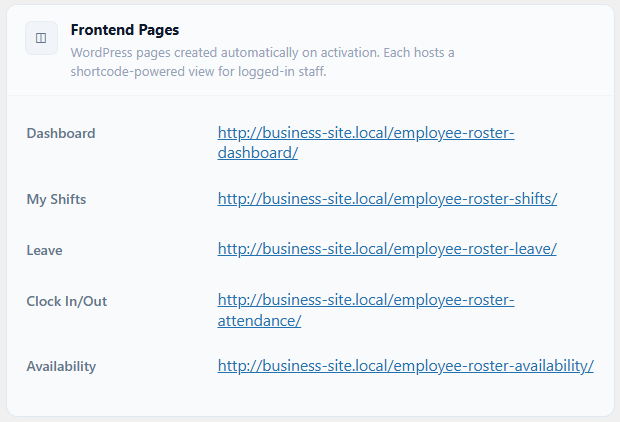Click the "Dashboard" row label

click(61, 133)
